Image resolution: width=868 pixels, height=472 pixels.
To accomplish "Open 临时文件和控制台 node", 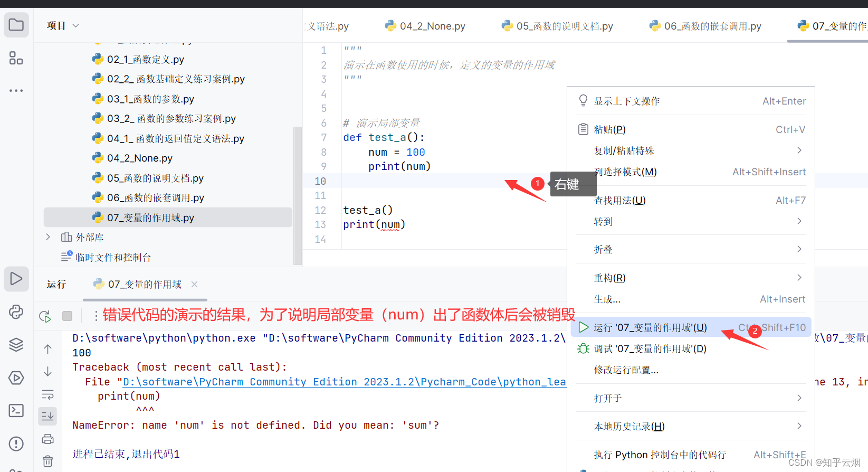I will (106, 257).
